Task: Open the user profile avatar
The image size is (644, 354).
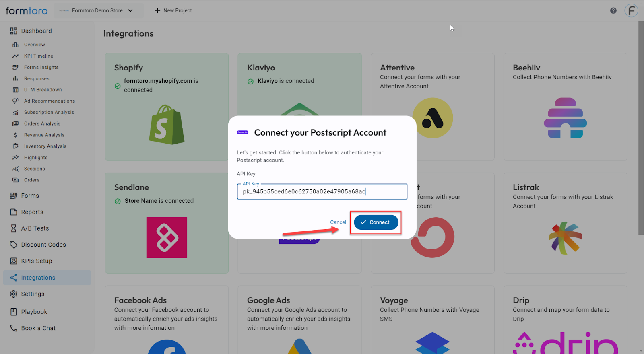Action: pyautogui.click(x=631, y=10)
